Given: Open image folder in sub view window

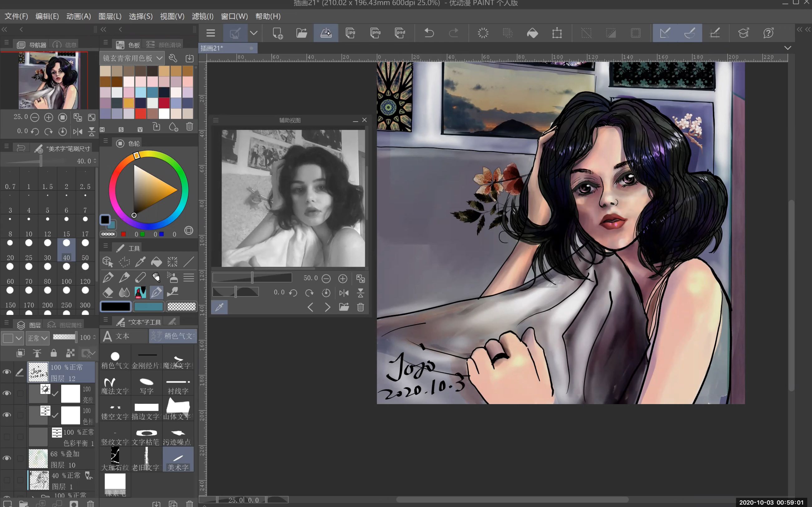Looking at the screenshot, I should (344, 307).
